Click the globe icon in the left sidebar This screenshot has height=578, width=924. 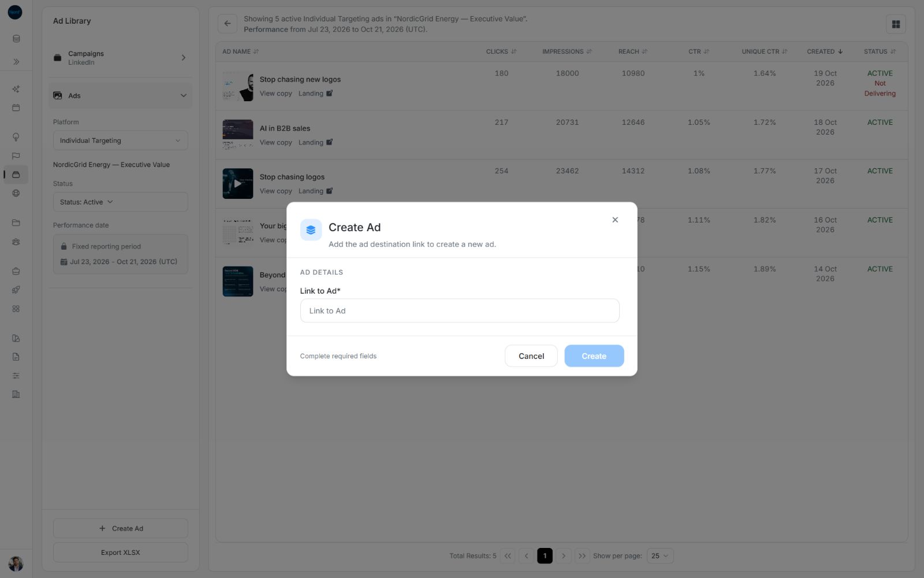[16, 193]
